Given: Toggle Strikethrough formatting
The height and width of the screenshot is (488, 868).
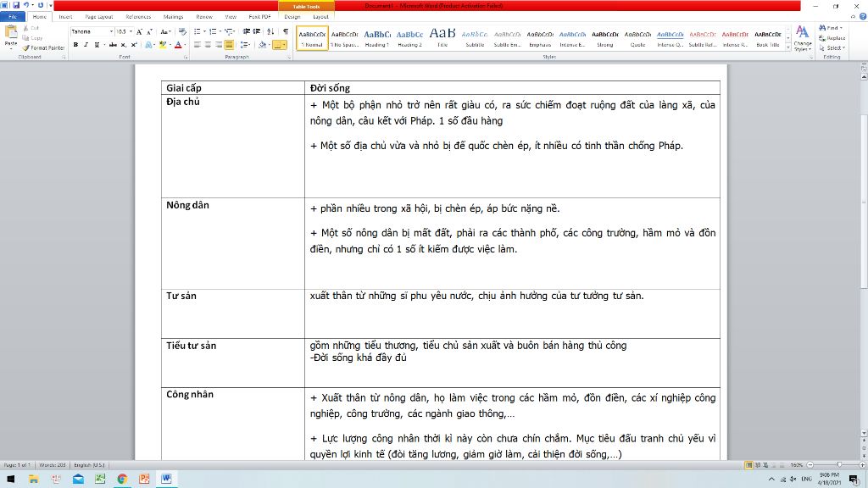Looking at the screenshot, I should (x=113, y=45).
